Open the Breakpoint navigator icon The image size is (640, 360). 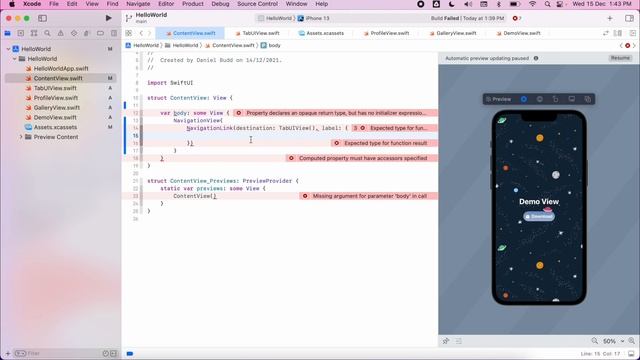click(100, 33)
